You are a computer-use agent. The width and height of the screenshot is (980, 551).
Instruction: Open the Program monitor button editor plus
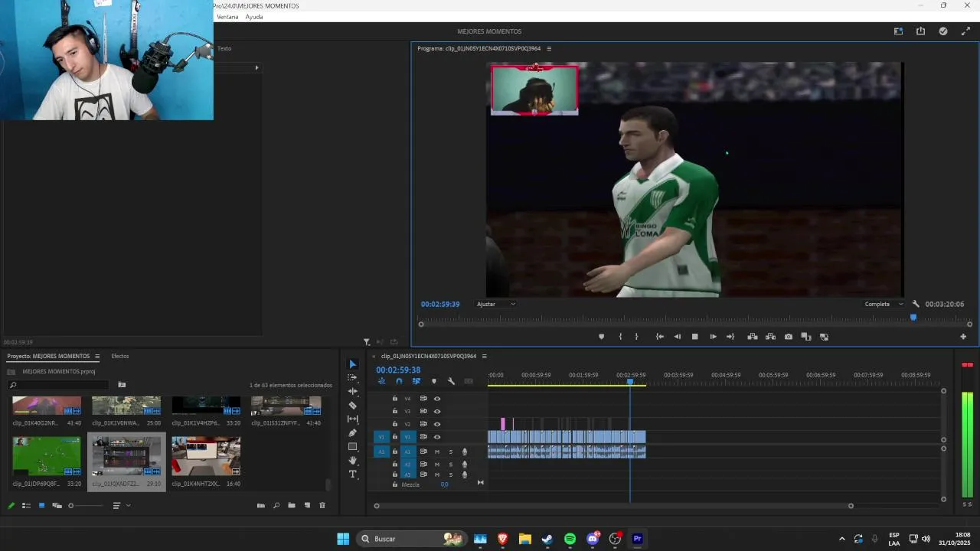point(963,337)
